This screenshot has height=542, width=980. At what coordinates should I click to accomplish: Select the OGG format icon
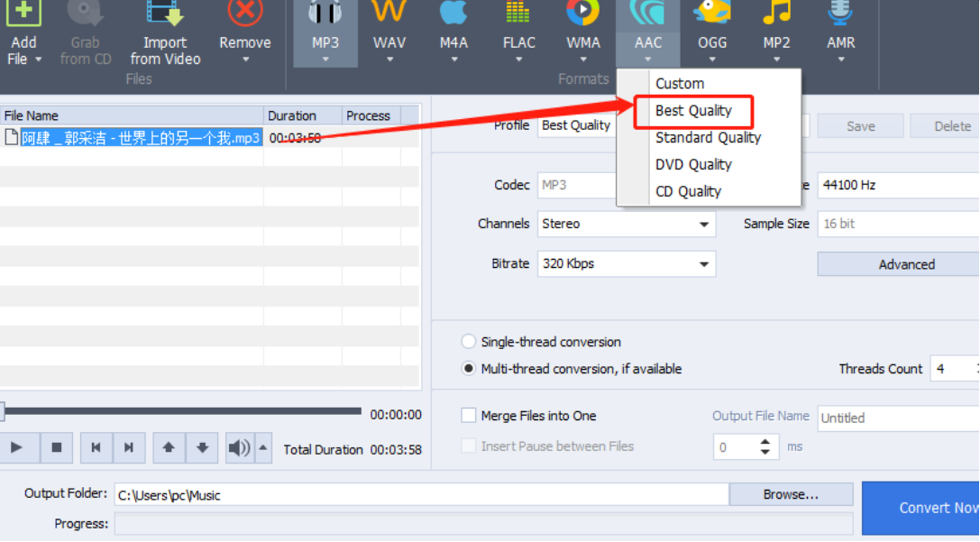pyautogui.click(x=712, y=13)
